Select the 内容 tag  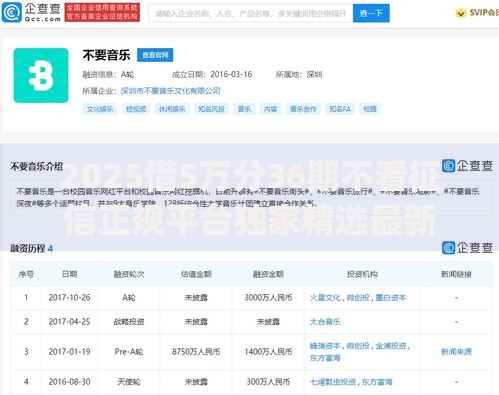coord(270,109)
